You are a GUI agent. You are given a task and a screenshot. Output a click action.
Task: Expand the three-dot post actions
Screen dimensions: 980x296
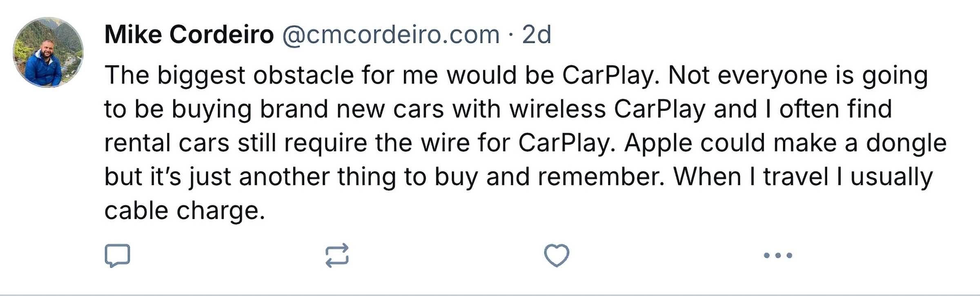778,256
